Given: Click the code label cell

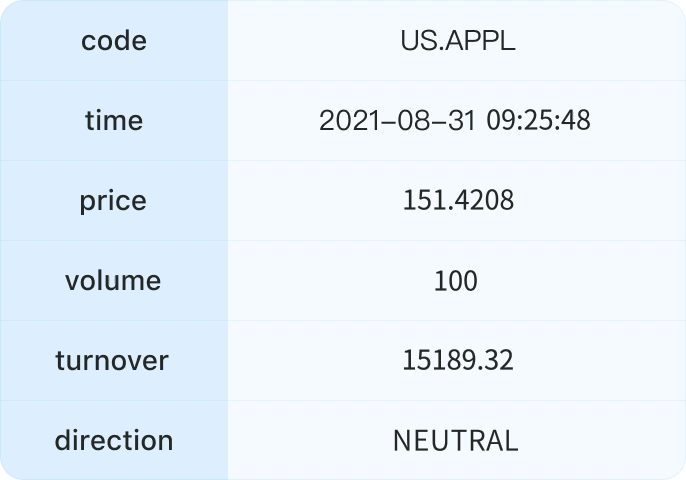Looking at the screenshot, I should click(114, 41).
